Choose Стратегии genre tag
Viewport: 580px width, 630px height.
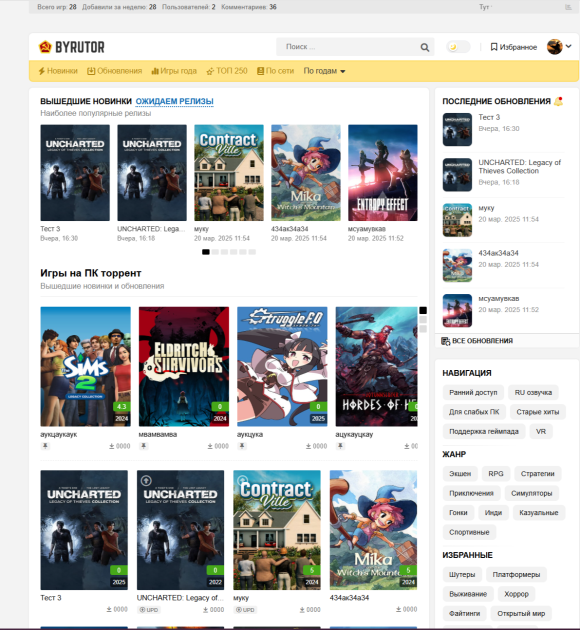click(537, 474)
